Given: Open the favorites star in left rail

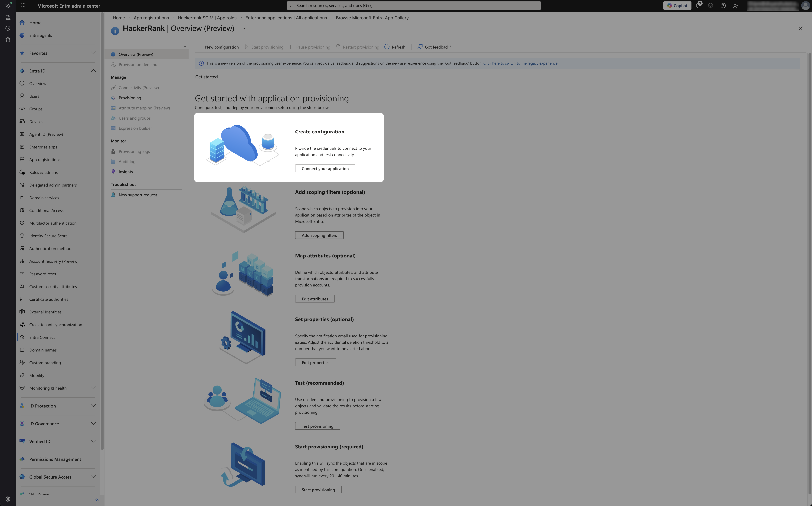Looking at the screenshot, I should pyautogui.click(x=8, y=39).
